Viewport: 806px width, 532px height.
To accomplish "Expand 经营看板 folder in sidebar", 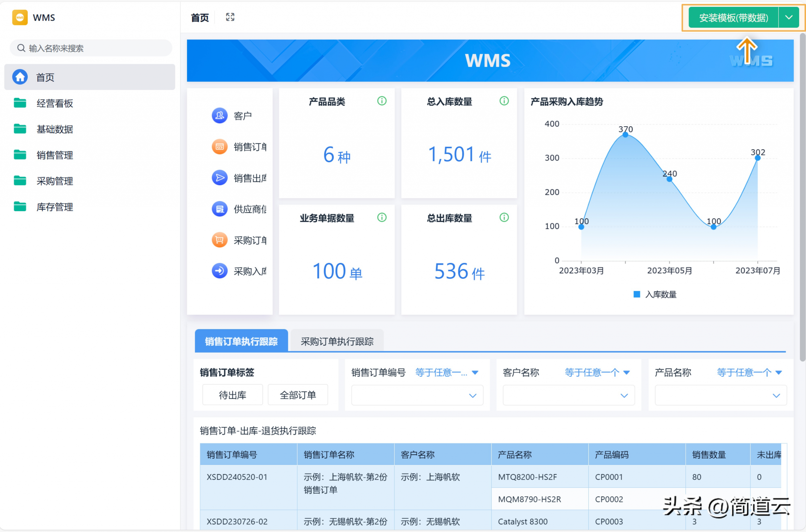I will (55, 103).
